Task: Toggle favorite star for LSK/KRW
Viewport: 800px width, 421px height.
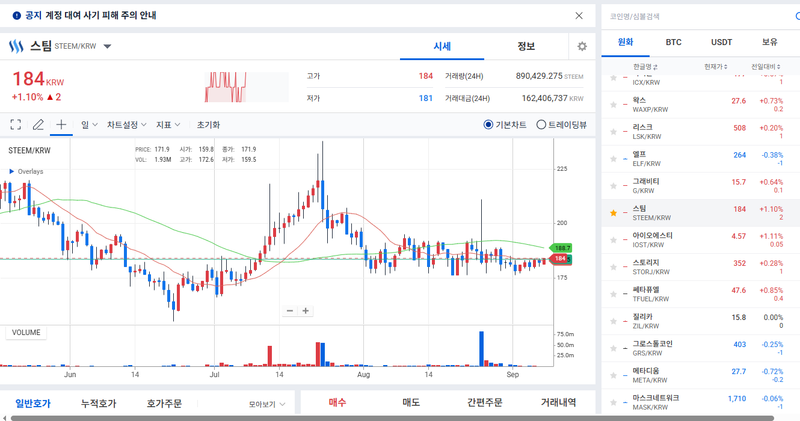Action: (613, 132)
